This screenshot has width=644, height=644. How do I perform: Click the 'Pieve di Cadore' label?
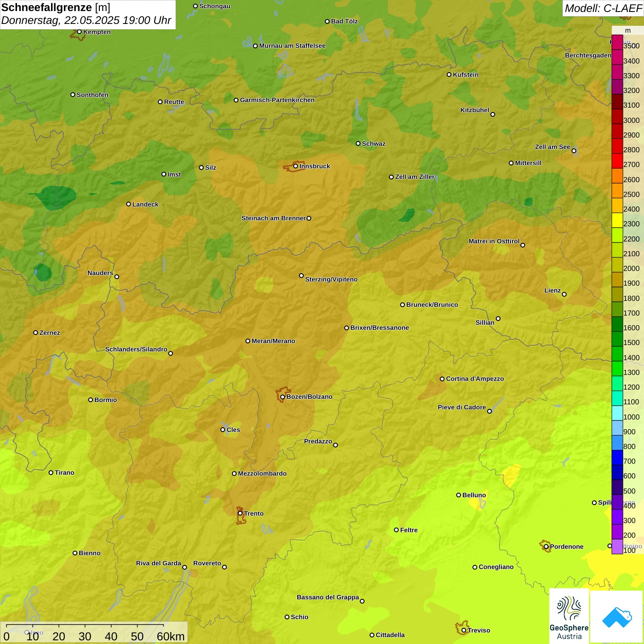(x=462, y=407)
